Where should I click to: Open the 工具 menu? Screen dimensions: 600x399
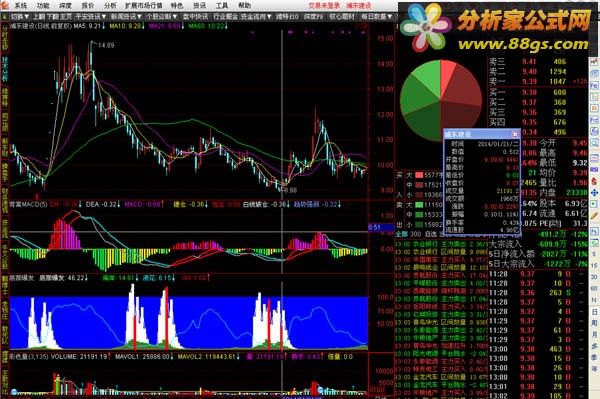(222, 6)
